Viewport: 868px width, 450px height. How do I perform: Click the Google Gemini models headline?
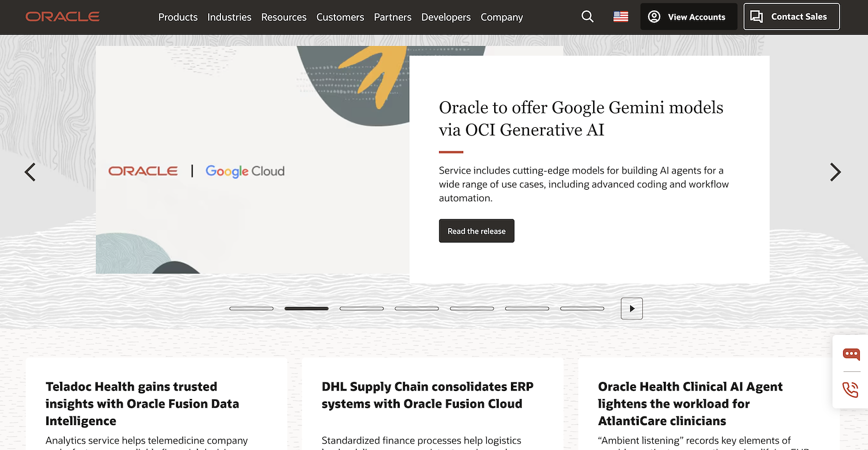(x=581, y=119)
